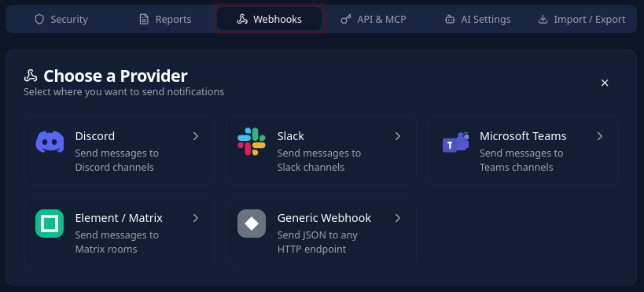Click "Send messages to Teams channels" text
The image size is (644, 292).
click(x=521, y=161)
